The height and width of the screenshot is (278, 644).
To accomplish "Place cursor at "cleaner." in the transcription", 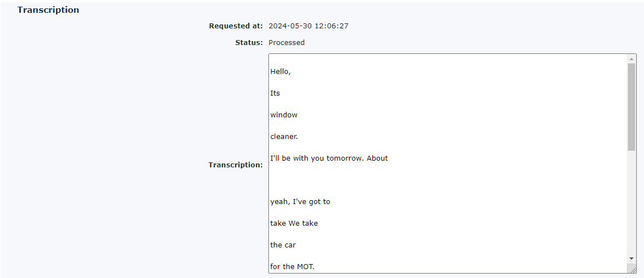I will click(284, 136).
